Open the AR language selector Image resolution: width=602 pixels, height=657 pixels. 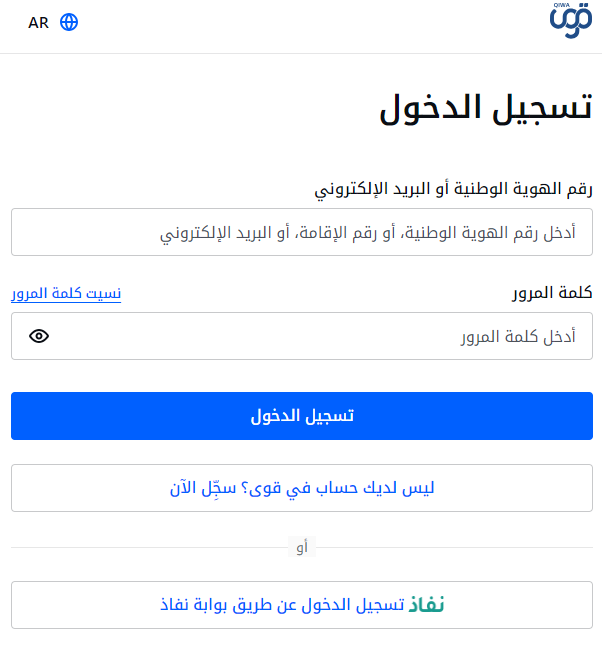(39, 22)
